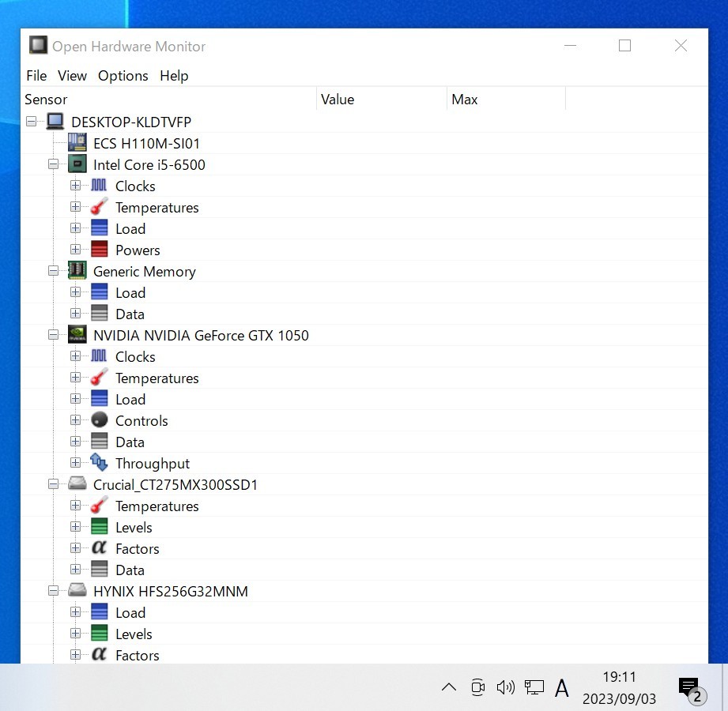Viewport: 728px width, 711px height.
Task: Click the Open Hardware Monitor title bar icon
Action: (x=38, y=45)
